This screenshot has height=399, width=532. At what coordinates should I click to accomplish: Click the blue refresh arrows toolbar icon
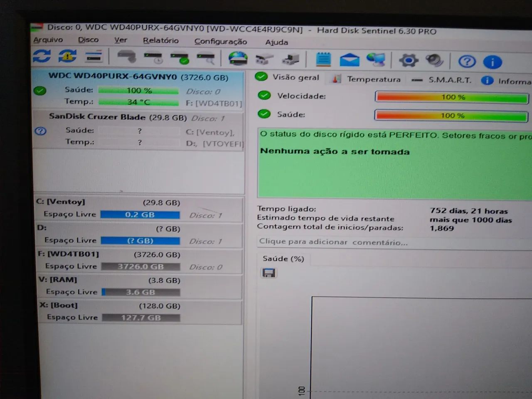[42, 55]
